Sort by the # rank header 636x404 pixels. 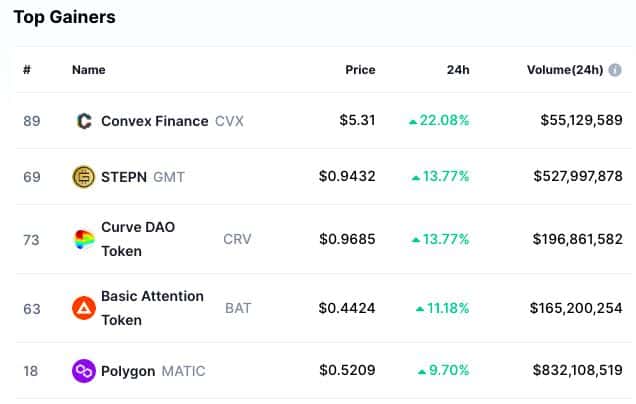click(x=27, y=70)
